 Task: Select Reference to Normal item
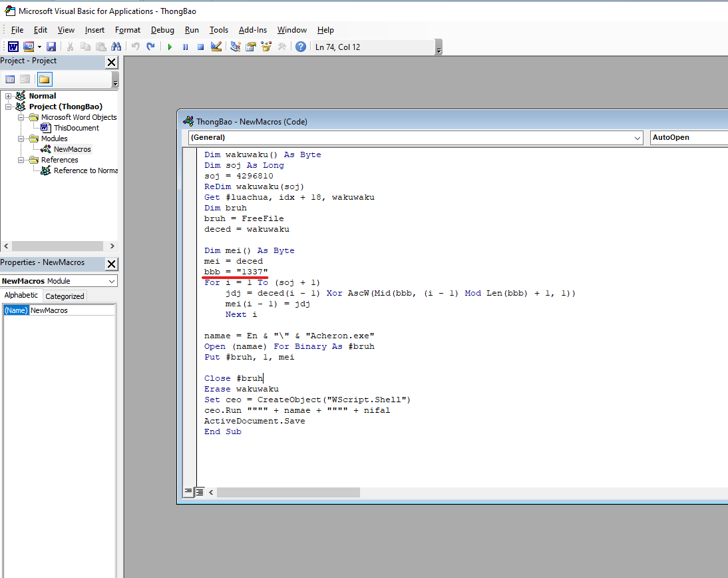(x=85, y=170)
